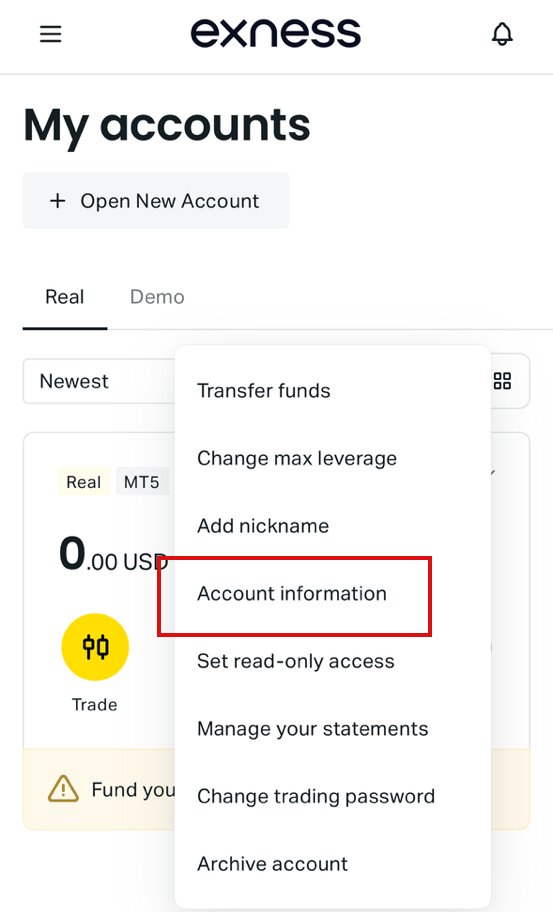This screenshot has width=553, height=912.
Task: Tap the yellow Trade candlestick icon
Action: point(95,647)
